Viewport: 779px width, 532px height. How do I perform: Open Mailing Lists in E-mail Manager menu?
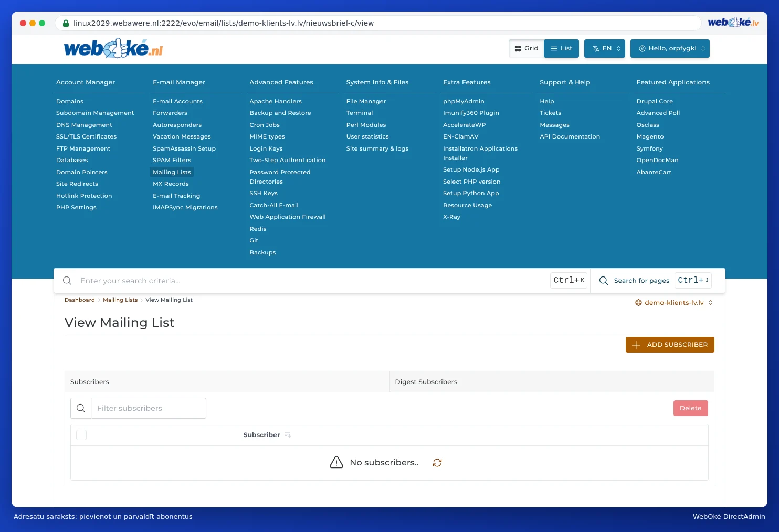(x=172, y=172)
